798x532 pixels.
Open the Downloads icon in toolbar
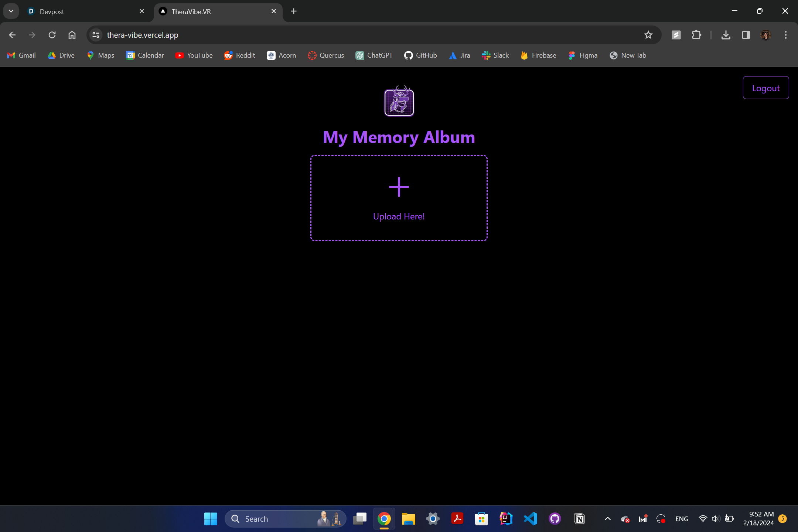726,35
